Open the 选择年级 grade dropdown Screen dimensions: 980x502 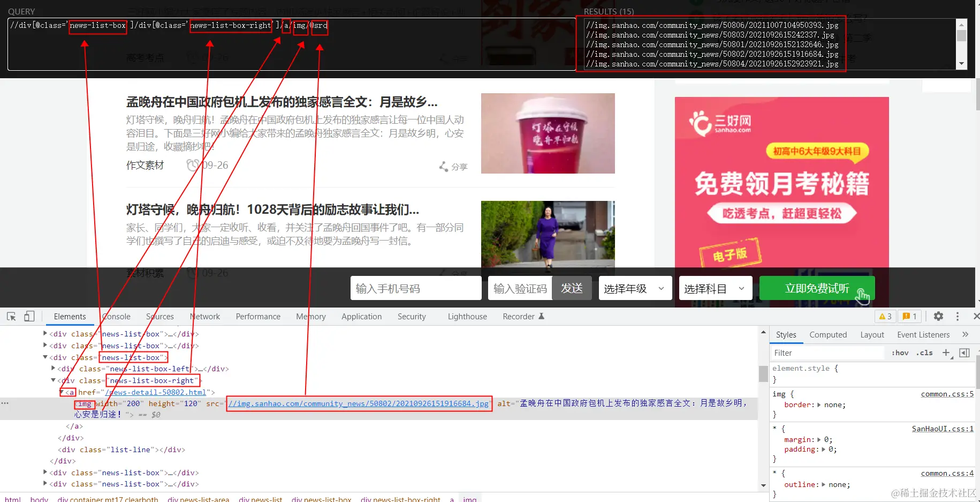635,288
